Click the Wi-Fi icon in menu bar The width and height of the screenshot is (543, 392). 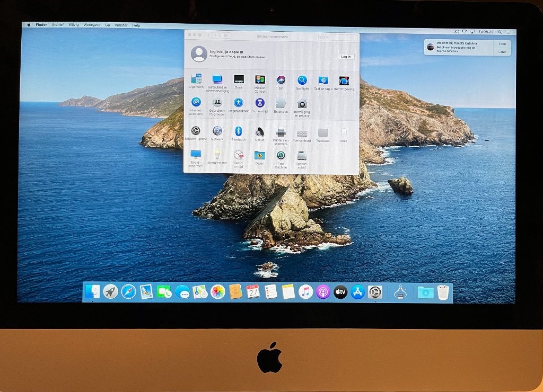465,31
